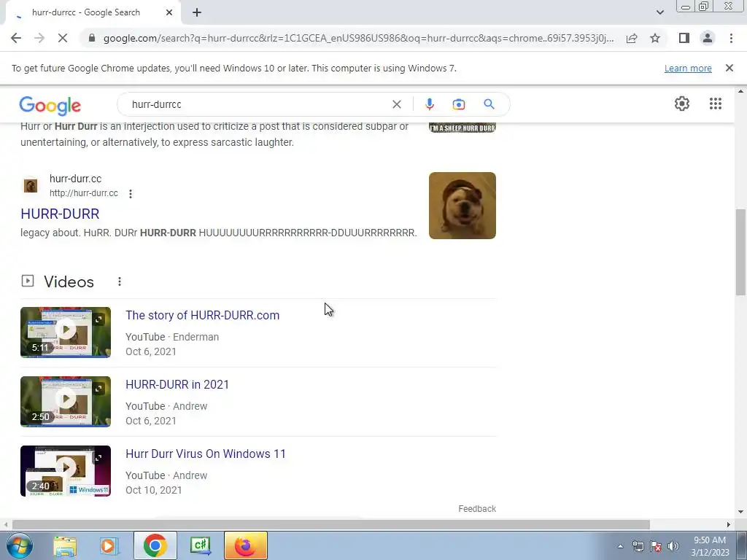747x560 pixels.
Task: Share this page icon in address bar
Action: pyautogui.click(x=632, y=38)
